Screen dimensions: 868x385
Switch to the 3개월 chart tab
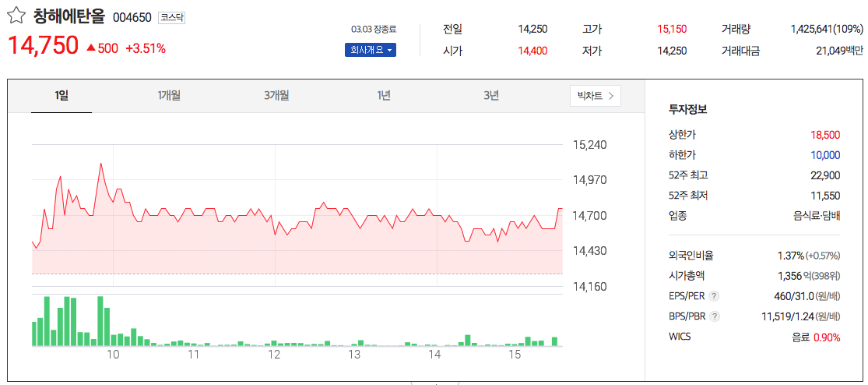(276, 96)
